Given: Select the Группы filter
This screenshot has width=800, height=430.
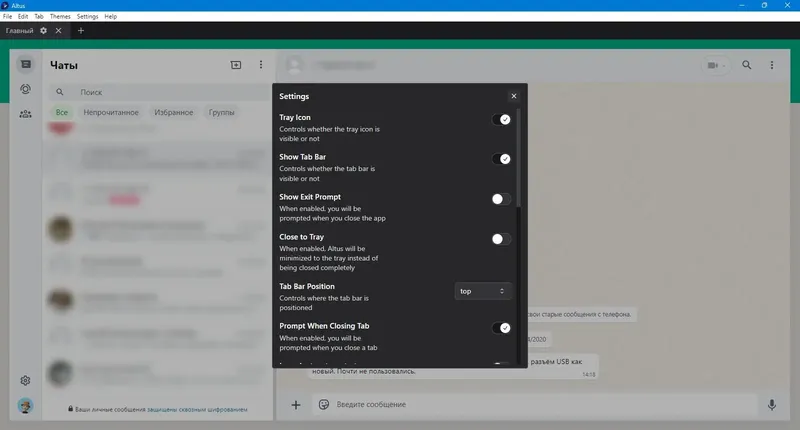Looking at the screenshot, I should click(x=221, y=112).
